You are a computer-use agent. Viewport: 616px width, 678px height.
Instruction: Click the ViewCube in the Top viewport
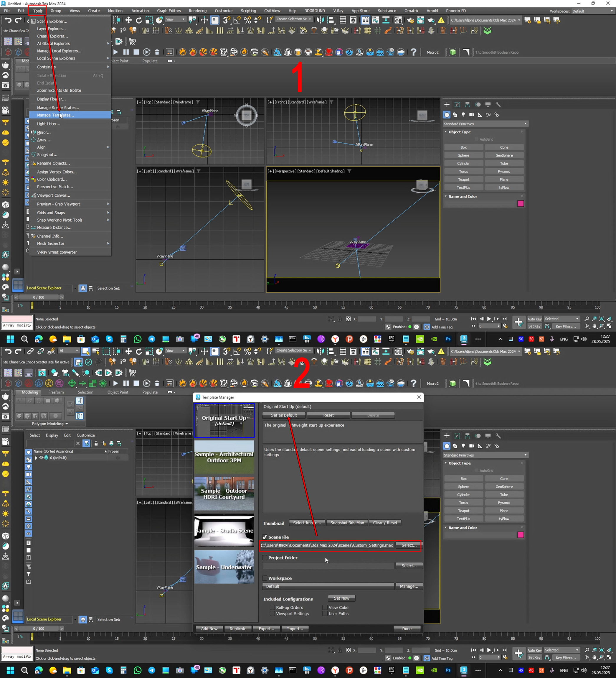246,115
